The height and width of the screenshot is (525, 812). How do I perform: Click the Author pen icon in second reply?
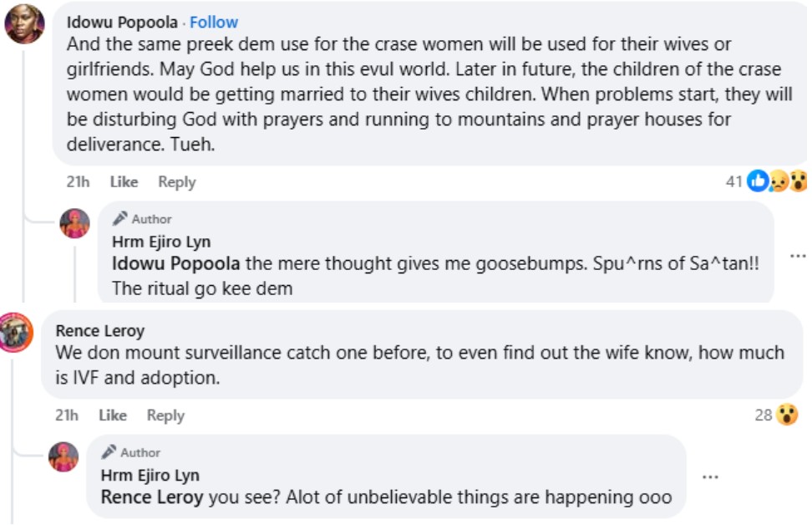coord(109,452)
